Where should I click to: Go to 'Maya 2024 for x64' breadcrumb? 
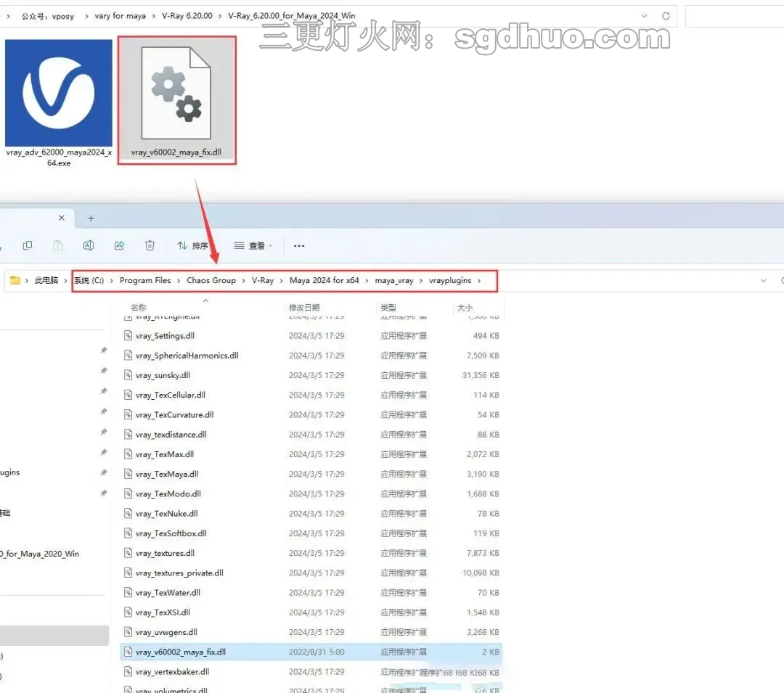(x=324, y=280)
